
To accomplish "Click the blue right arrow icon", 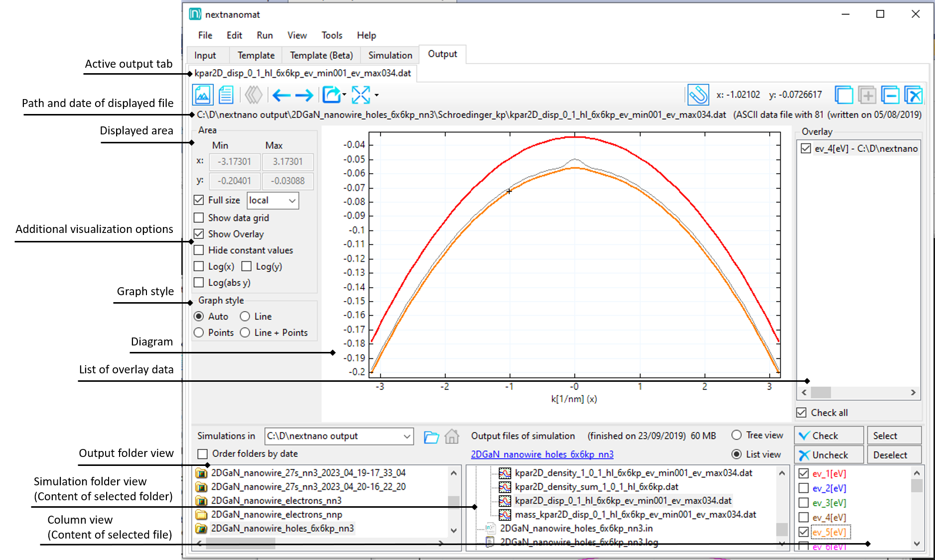I will point(304,95).
